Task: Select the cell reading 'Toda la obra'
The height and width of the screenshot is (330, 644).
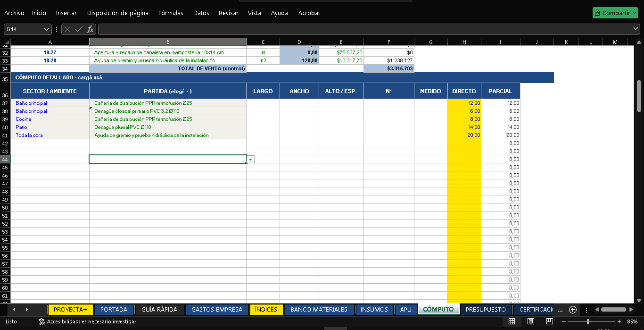Action: point(50,135)
